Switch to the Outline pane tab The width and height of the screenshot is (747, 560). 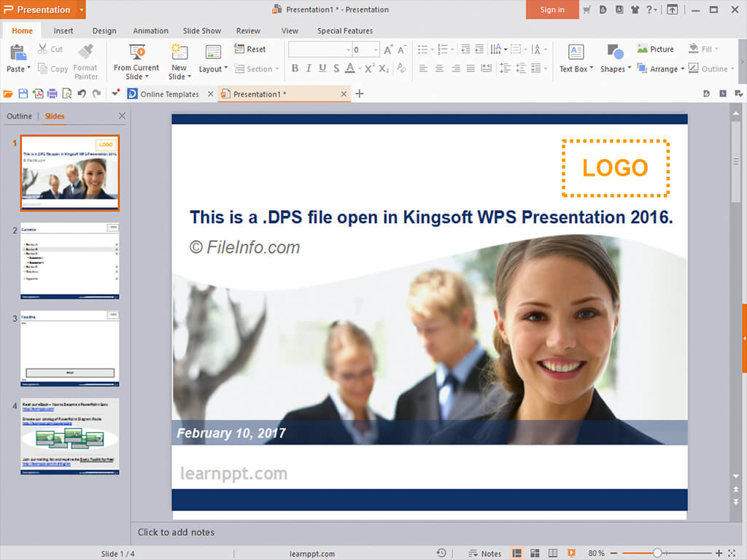(19, 116)
